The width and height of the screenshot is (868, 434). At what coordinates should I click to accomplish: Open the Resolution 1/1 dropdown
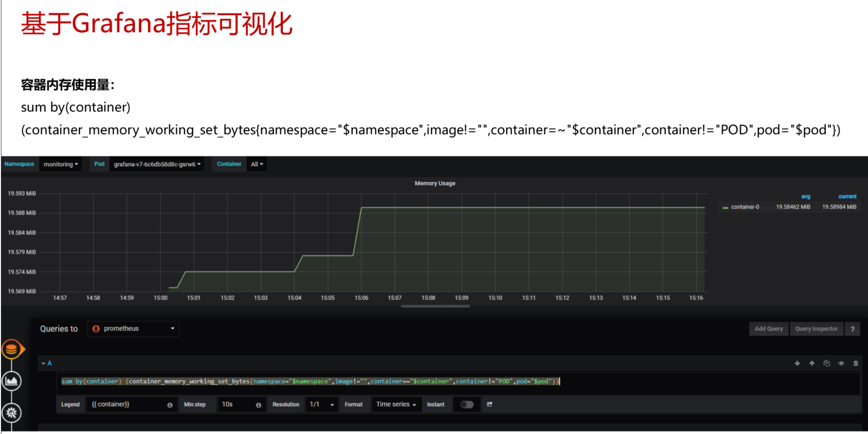click(322, 405)
